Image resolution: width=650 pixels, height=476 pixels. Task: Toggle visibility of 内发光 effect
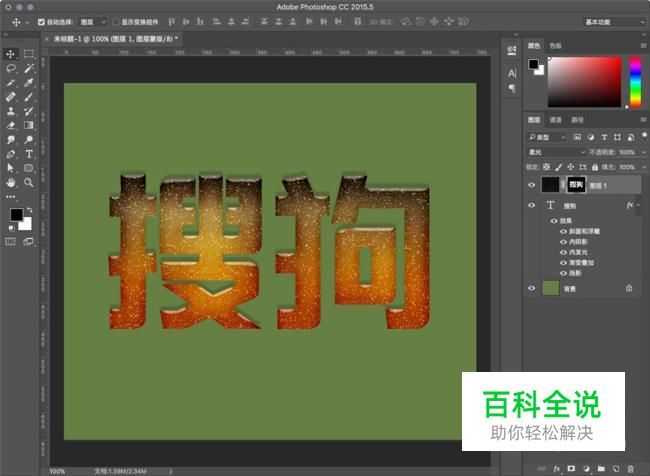click(563, 252)
